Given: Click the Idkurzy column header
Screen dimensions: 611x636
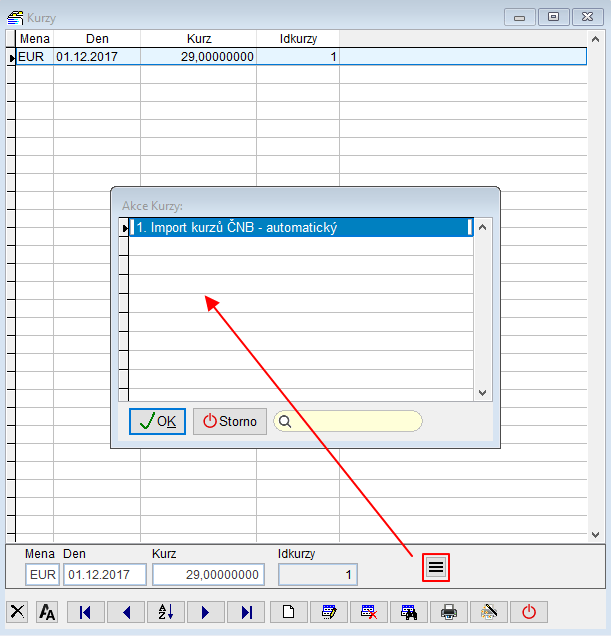Looking at the screenshot, I should pos(298,39).
